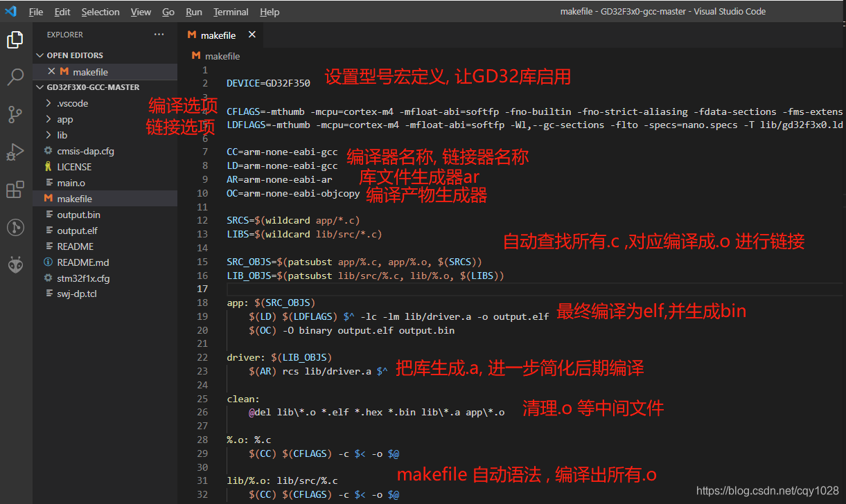Click the 'driver: $(LIB_OBJS)' target line
This screenshot has width=846, height=504.
click(x=279, y=357)
